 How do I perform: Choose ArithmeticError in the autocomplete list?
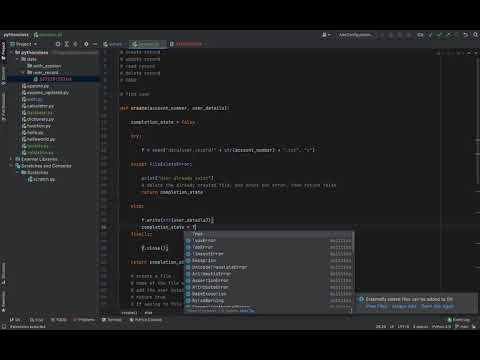click(x=269, y=274)
